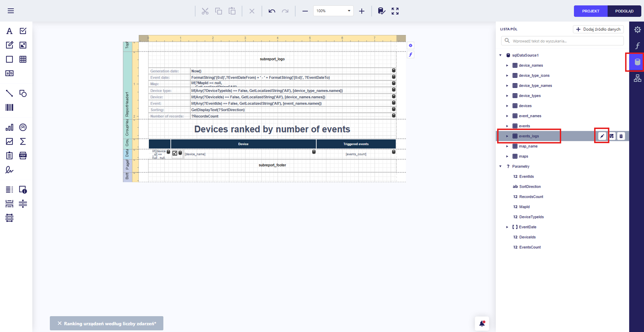The image size is (644, 332).
Task: Expand the device_names table node
Action: point(507,65)
